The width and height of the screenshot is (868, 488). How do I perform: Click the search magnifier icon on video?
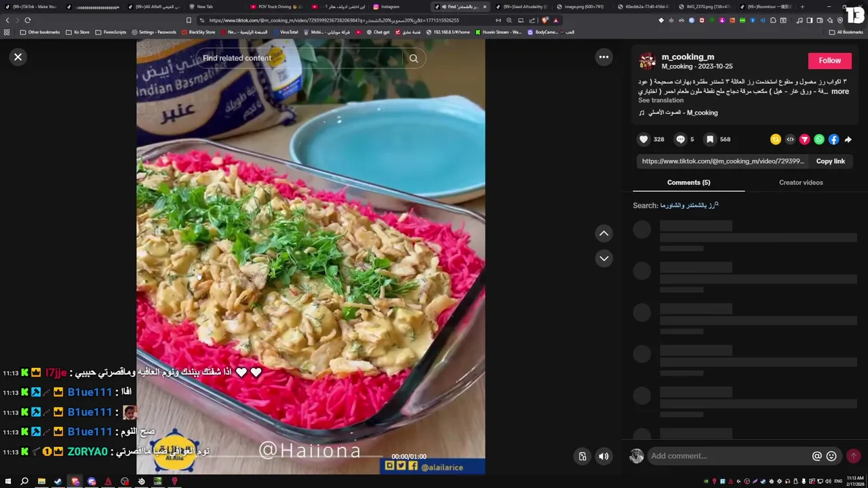pos(414,58)
